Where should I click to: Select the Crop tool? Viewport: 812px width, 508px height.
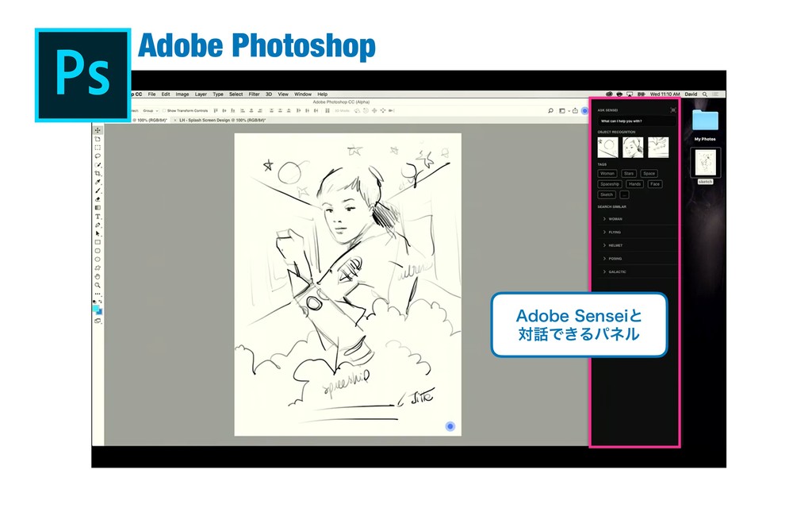tap(98, 173)
